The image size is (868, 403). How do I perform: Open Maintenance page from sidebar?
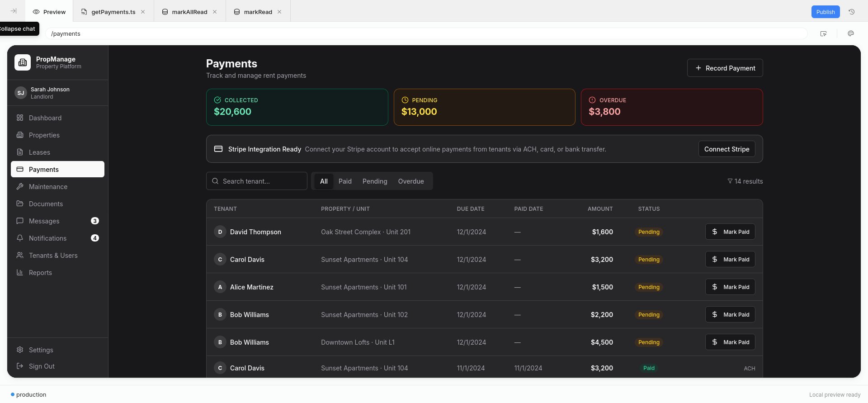pyautogui.click(x=57, y=186)
